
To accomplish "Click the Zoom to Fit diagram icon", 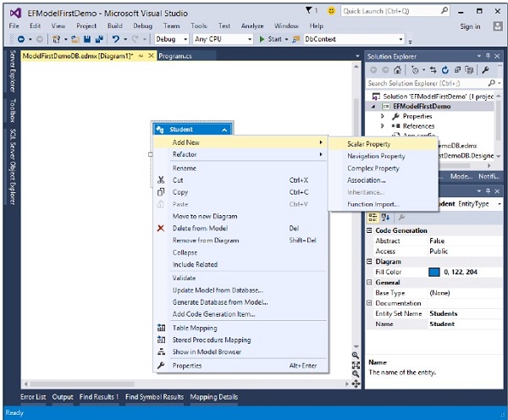I will (356, 365).
